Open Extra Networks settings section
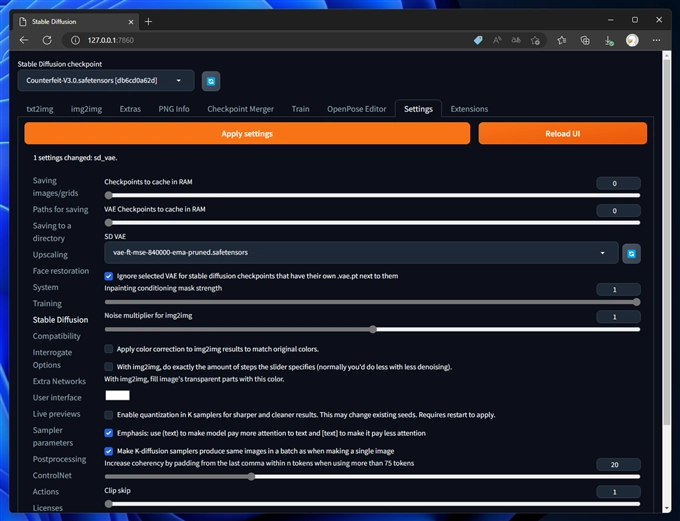The width and height of the screenshot is (680, 521). [59, 381]
